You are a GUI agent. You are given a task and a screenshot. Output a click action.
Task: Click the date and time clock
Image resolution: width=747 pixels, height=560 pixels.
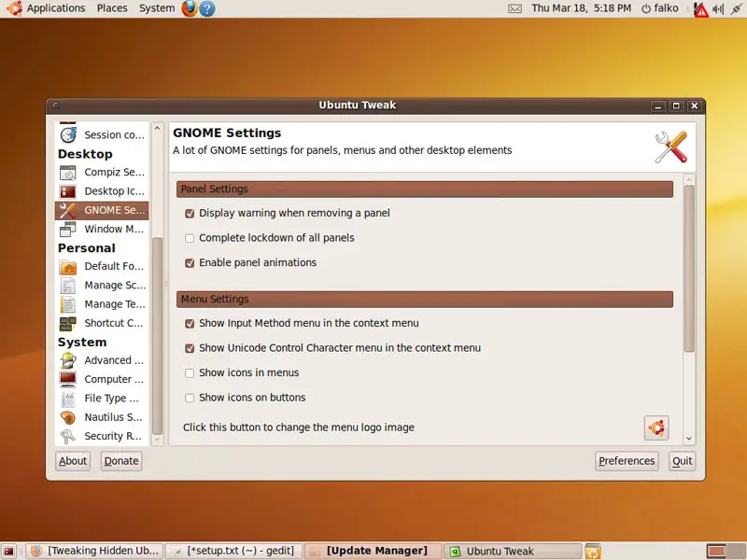581,8
